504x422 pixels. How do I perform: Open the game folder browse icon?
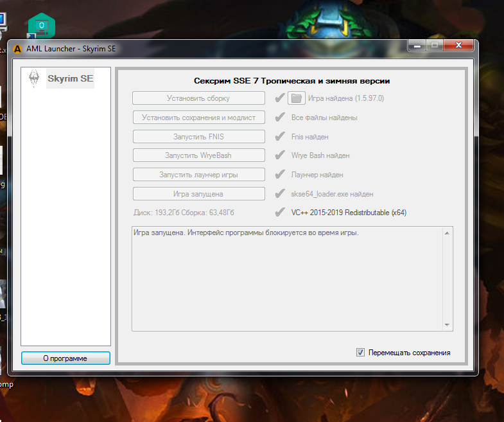(295, 98)
